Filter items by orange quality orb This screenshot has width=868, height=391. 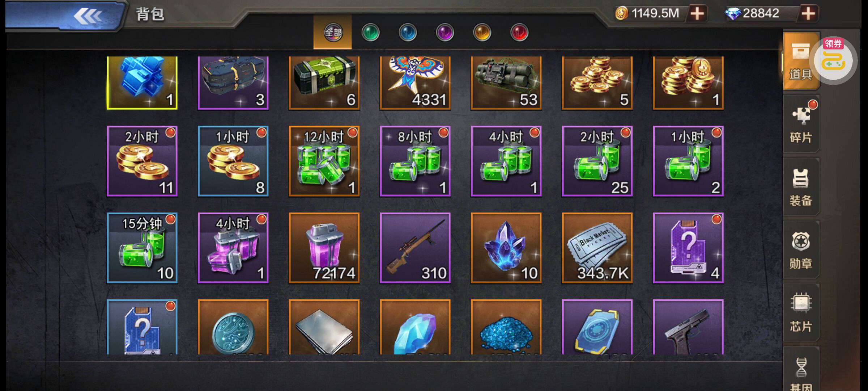click(482, 33)
